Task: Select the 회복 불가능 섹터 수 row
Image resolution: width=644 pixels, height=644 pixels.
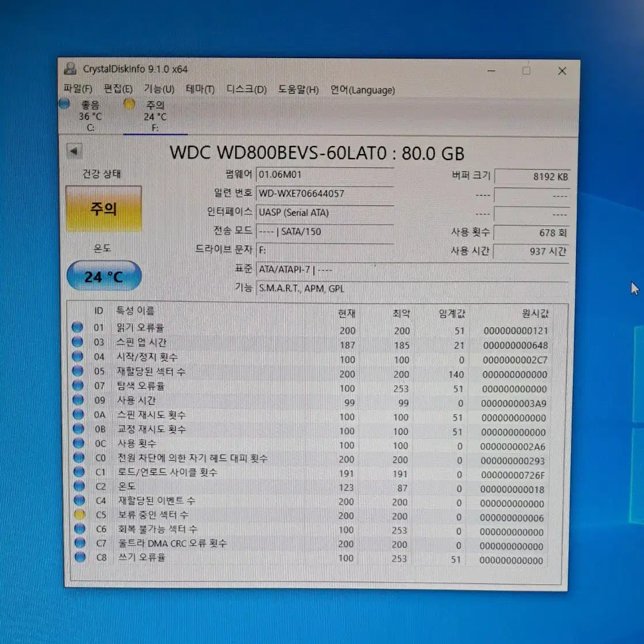Action: tap(310, 530)
